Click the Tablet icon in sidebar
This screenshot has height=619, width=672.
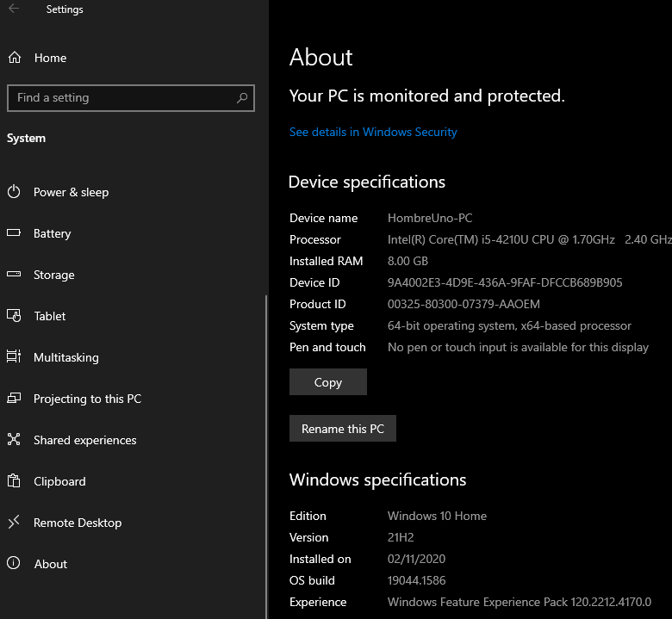pyautogui.click(x=14, y=316)
